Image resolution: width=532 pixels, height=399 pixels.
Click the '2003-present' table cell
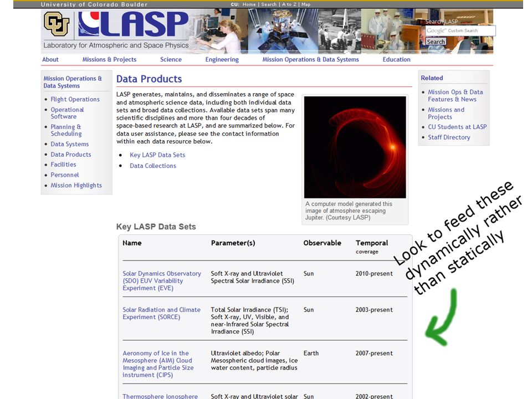click(x=374, y=310)
